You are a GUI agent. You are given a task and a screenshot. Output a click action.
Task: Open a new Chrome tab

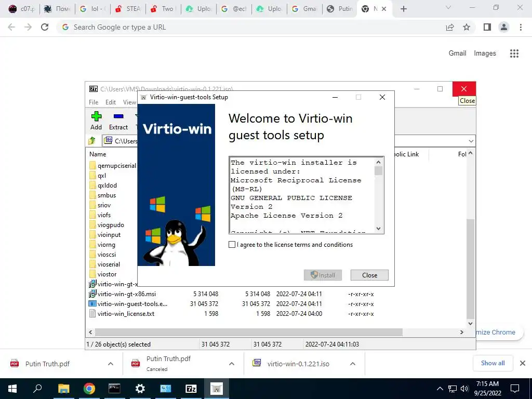[x=403, y=9]
